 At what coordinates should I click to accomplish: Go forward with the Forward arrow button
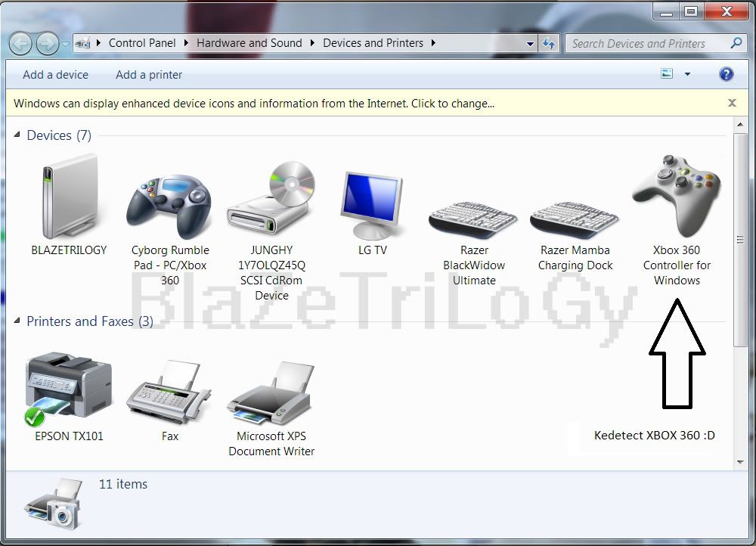click(47, 44)
